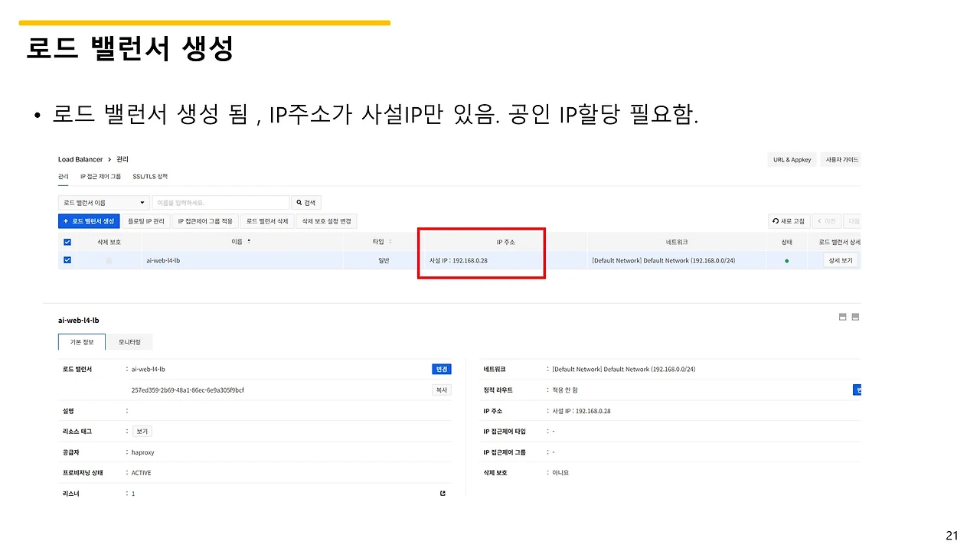Screen dimensions: 980x551
Task: Copy the load balancer ID with 복사
Action: 442,390
